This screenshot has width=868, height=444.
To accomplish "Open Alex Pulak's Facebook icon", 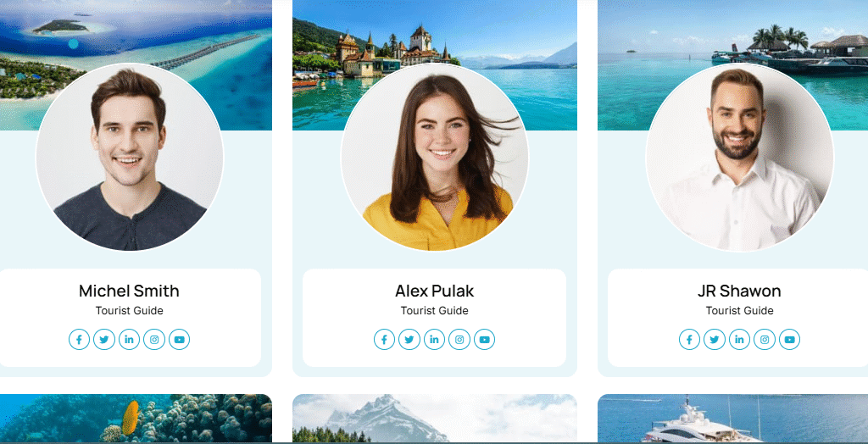I will pyautogui.click(x=384, y=340).
